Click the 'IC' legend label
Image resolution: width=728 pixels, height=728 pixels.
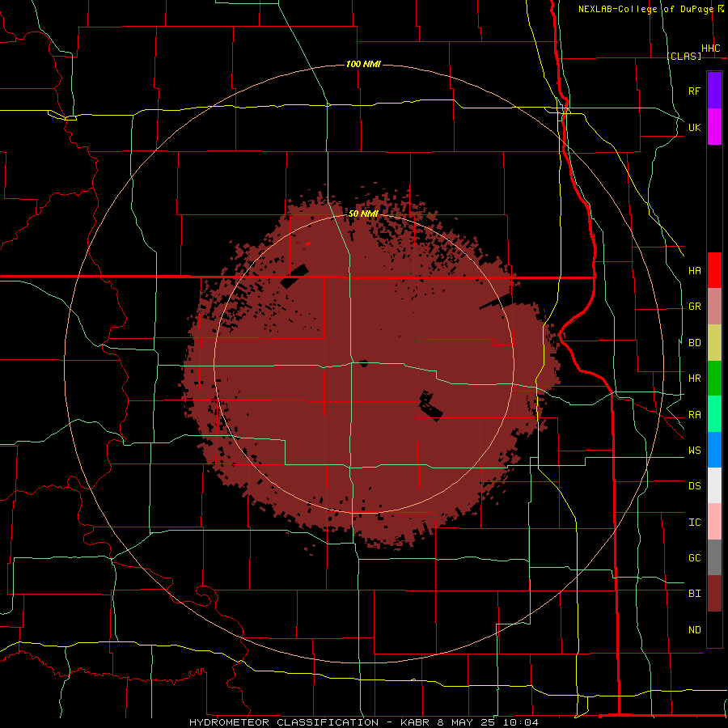pos(694,523)
